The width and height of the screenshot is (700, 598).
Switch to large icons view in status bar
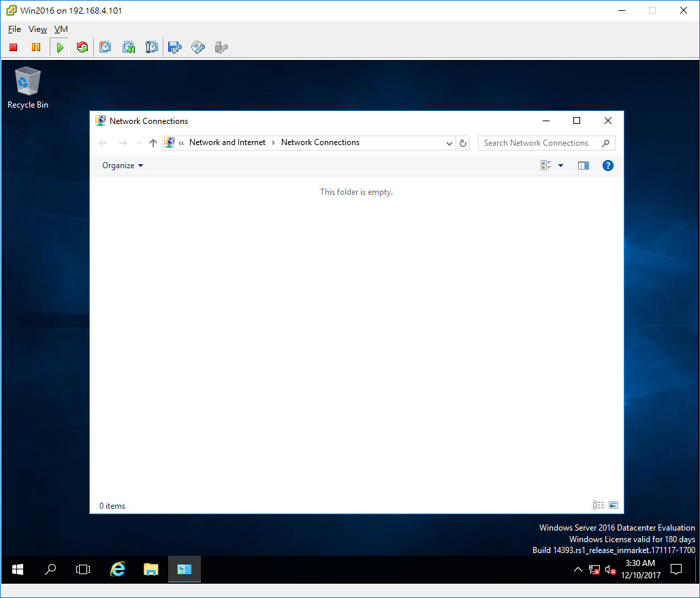pos(614,505)
